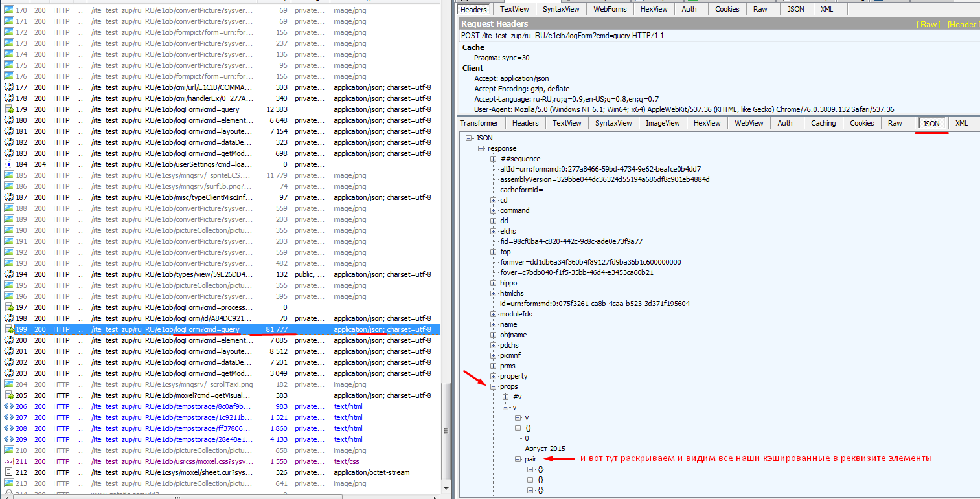Viewport: 980px width, 499px height.
Task: Click the info icon of session 184
Action: coord(9,164)
